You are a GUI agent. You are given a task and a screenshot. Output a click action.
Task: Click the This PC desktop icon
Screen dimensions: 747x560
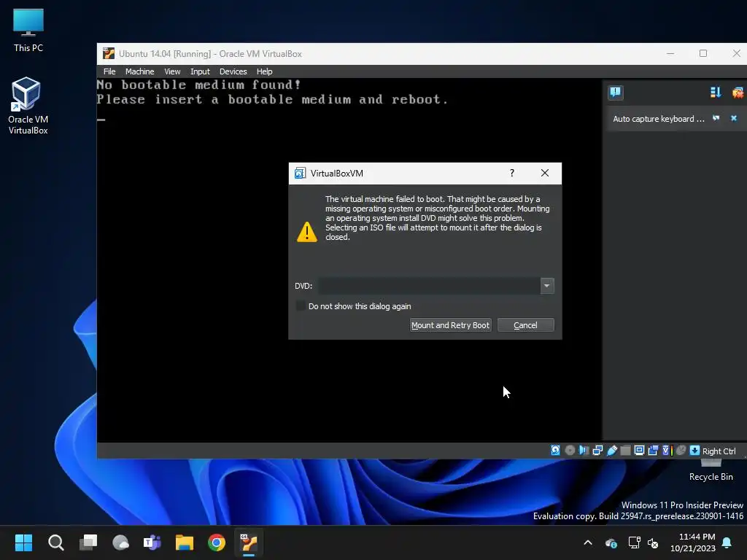point(28,30)
